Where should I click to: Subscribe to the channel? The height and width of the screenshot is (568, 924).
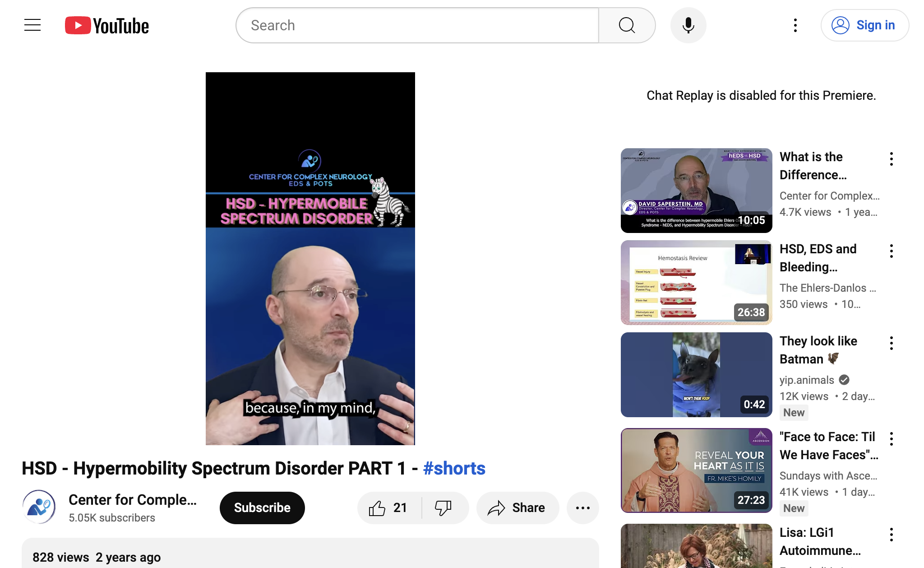[262, 508]
